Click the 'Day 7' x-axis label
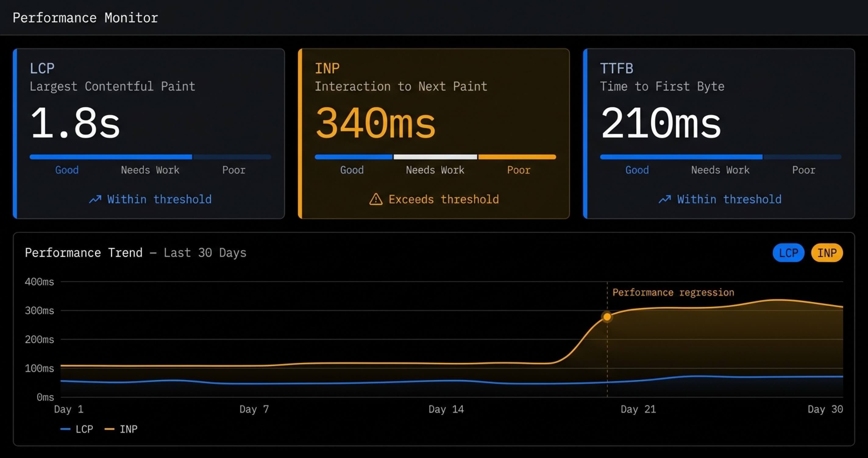 pos(254,410)
